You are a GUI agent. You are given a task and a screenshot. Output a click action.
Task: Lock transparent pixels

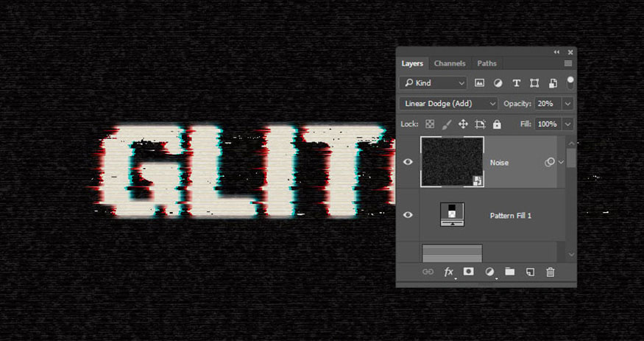[430, 124]
